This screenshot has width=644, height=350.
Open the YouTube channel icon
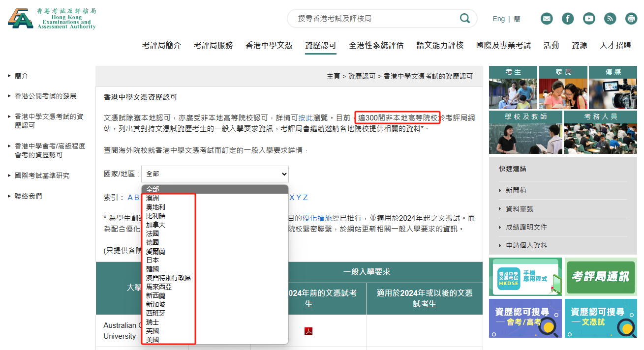[x=589, y=19]
